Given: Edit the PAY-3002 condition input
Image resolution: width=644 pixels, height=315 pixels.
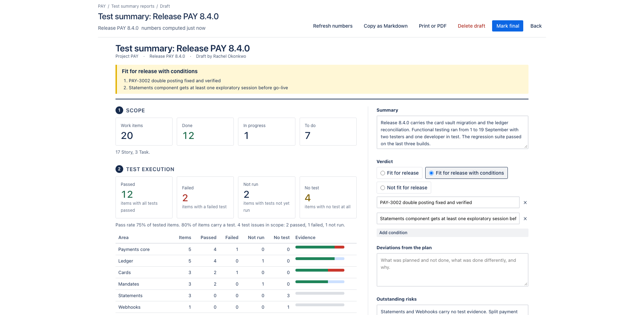Looking at the screenshot, I should (448, 202).
